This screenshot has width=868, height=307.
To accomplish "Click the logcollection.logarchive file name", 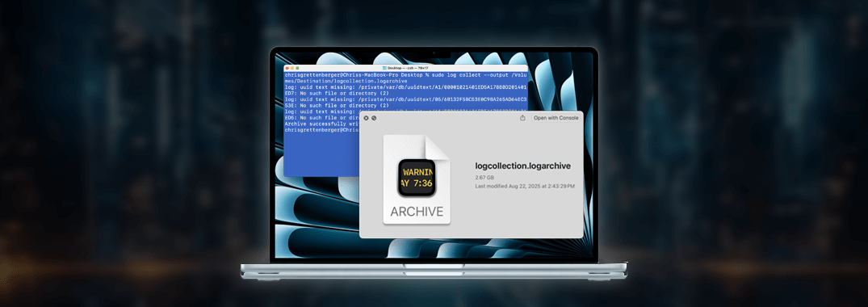I will coord(523,166).
